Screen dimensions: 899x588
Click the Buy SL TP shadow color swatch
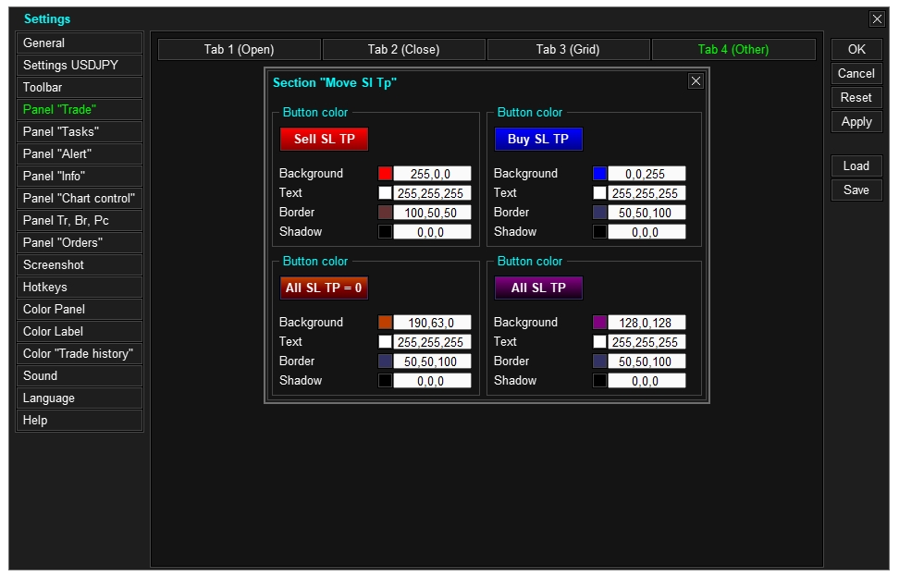pyautogui.click(x=599, y=232)
